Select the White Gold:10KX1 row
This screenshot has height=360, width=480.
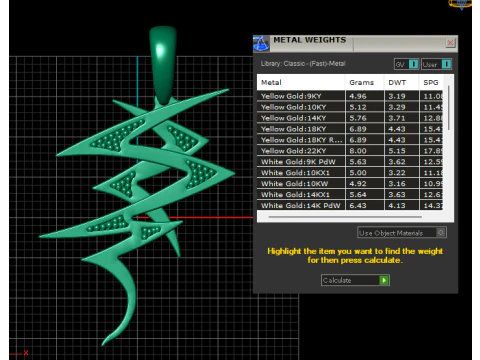tap(350, 173)
